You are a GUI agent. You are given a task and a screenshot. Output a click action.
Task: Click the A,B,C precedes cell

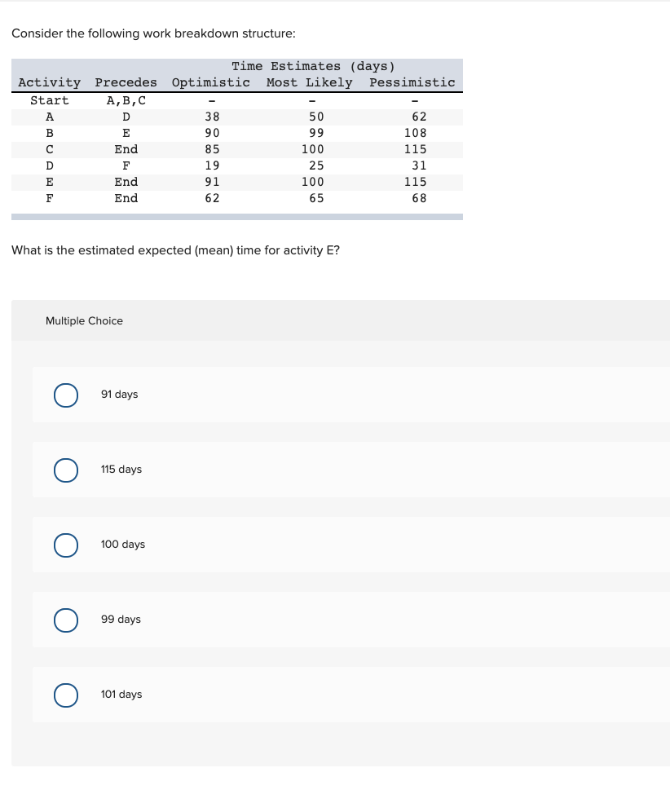[126, 101]
